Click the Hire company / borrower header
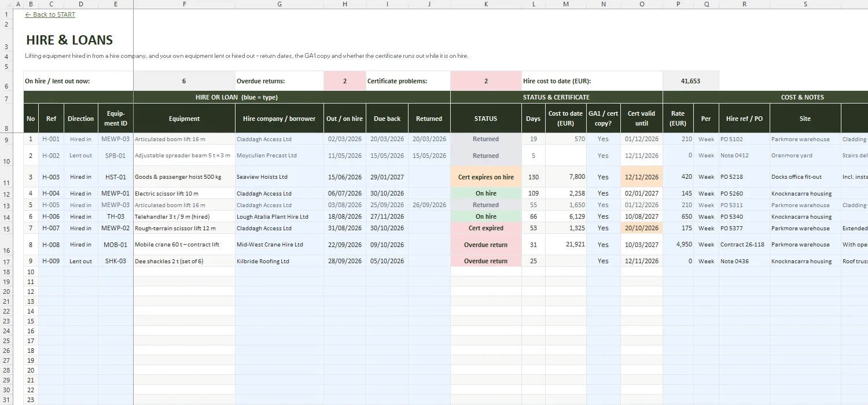 279,119
